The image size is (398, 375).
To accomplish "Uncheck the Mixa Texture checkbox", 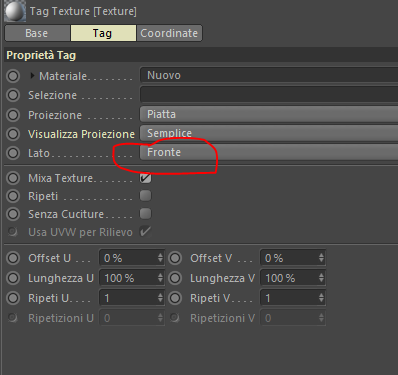I will (x=145, y=178).
